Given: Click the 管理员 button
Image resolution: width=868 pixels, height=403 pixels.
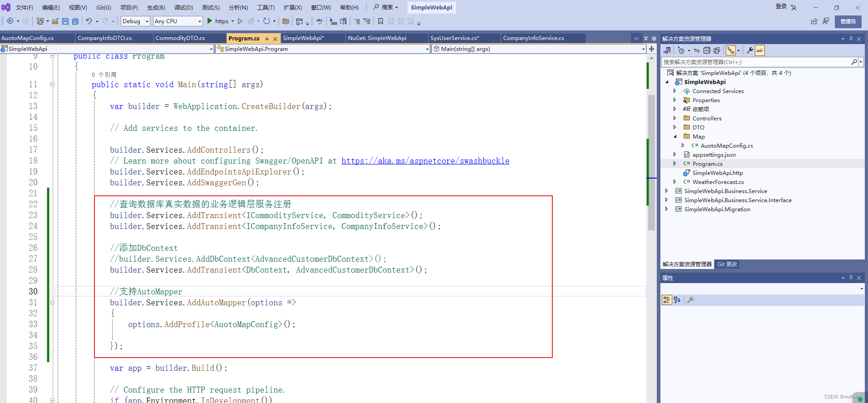Looking at the screenshot, I should (848, 21).
